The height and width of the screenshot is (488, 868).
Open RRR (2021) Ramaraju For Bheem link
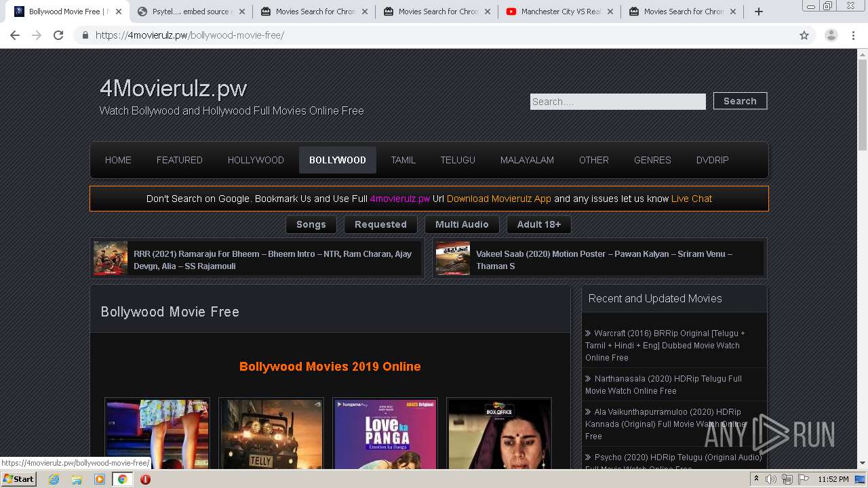(x=273, y=260)
